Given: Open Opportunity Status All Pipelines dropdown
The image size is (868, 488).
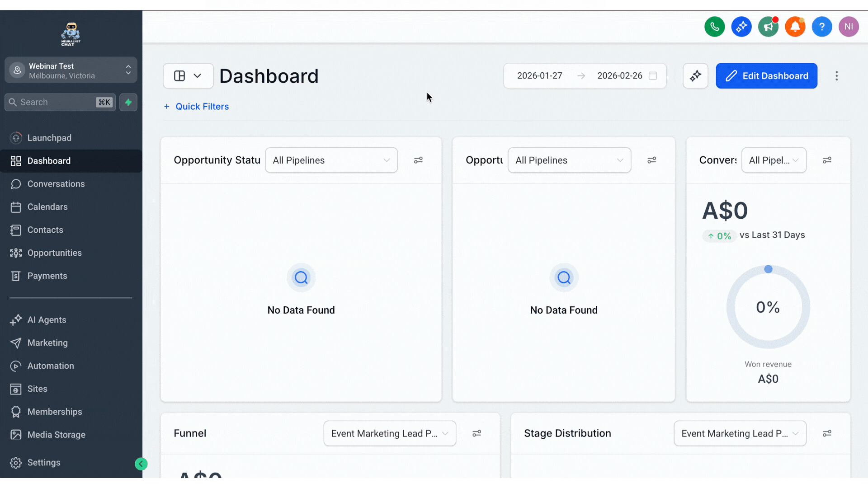Looking at the screenshot, I should (x=331, y=160).
